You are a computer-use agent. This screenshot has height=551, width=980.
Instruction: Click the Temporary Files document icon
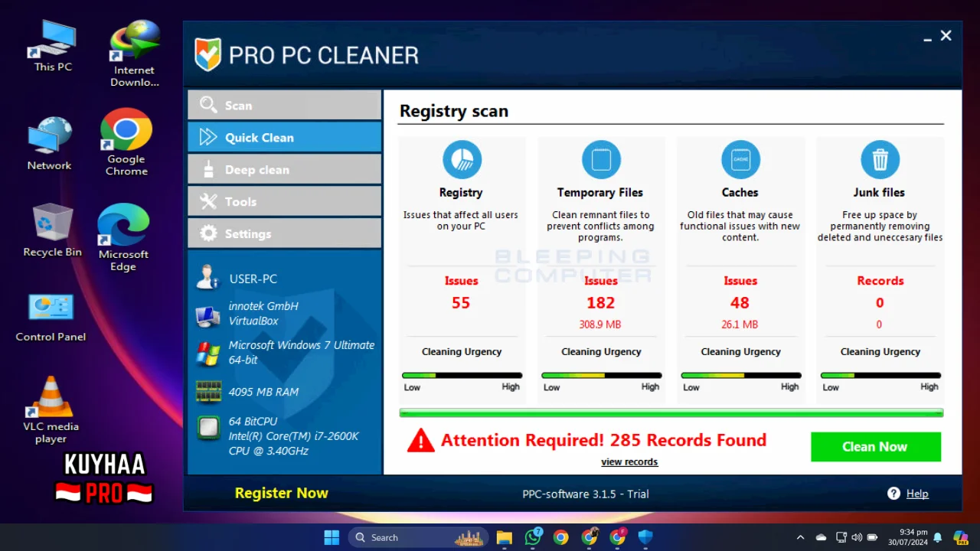coord(601,160)
